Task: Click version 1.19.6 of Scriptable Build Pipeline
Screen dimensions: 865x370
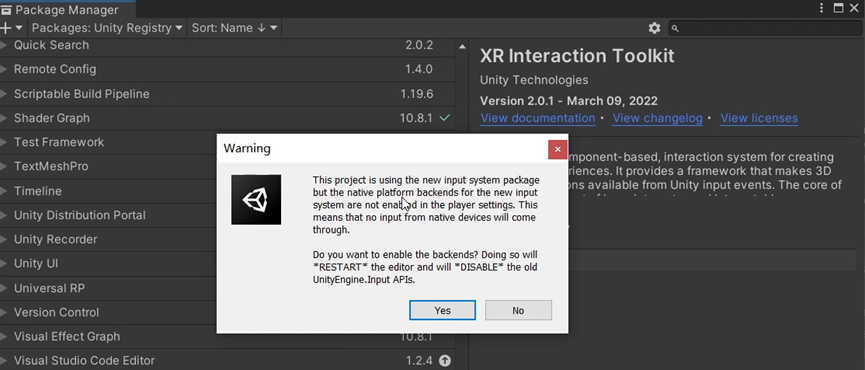Action: click(x=417, y=94)
